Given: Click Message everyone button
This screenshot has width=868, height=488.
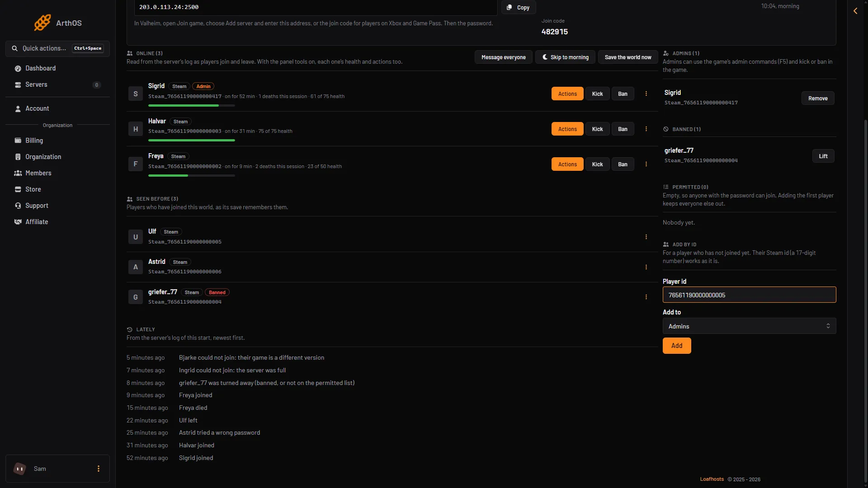Looking at the screenshot, I should 503,57.
